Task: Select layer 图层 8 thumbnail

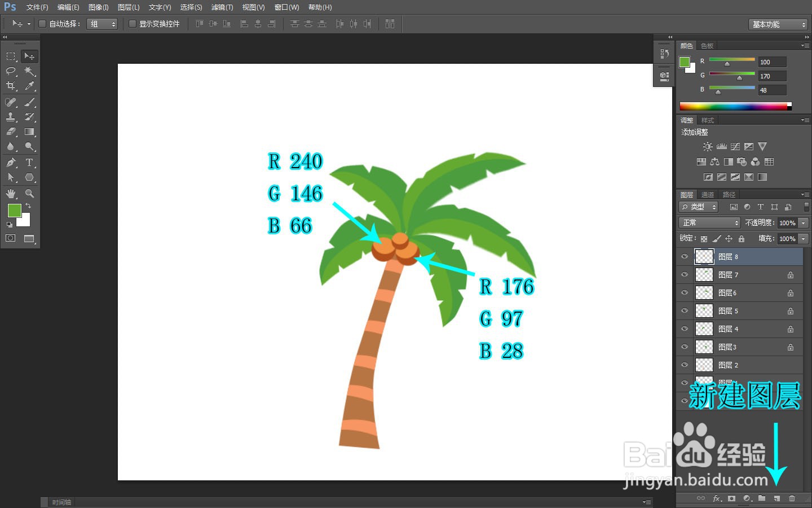Action: (x=704, y=257)
